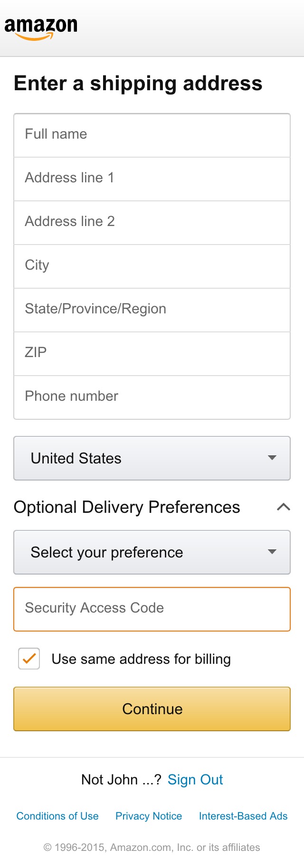Click the Address line 1 field
Screen dimensions: 304x868
coord(152,178)
